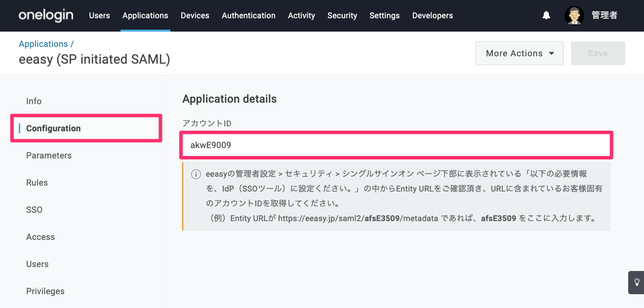Open the Authentication menu
This screenshot has width=644, height=308.
point(248,15)
